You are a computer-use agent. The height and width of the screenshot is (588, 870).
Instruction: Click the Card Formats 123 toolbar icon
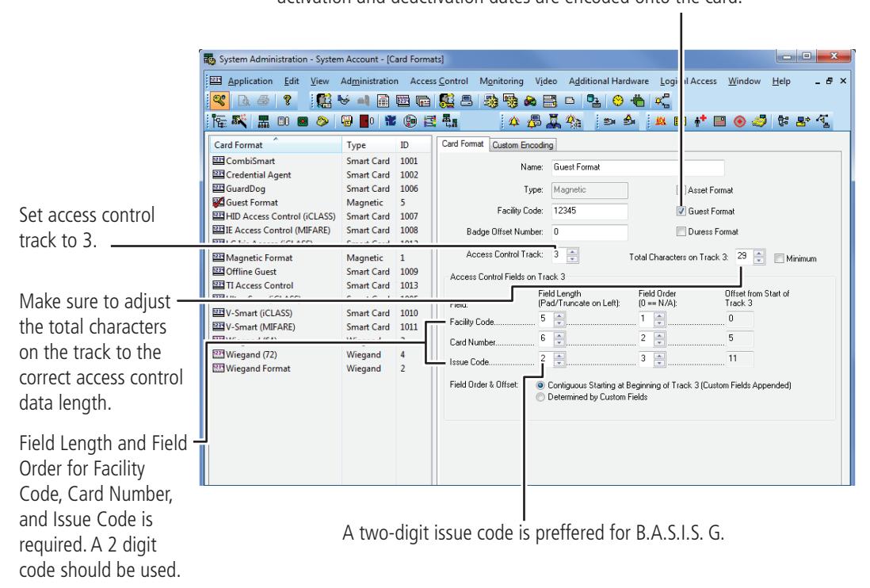[x=403, y=101]
